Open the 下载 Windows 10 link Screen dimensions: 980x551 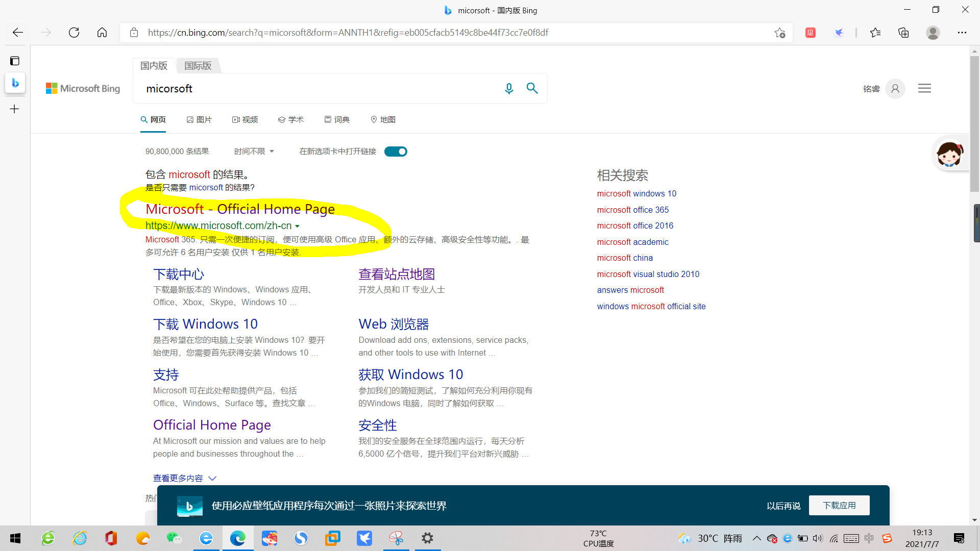[205, 324]
